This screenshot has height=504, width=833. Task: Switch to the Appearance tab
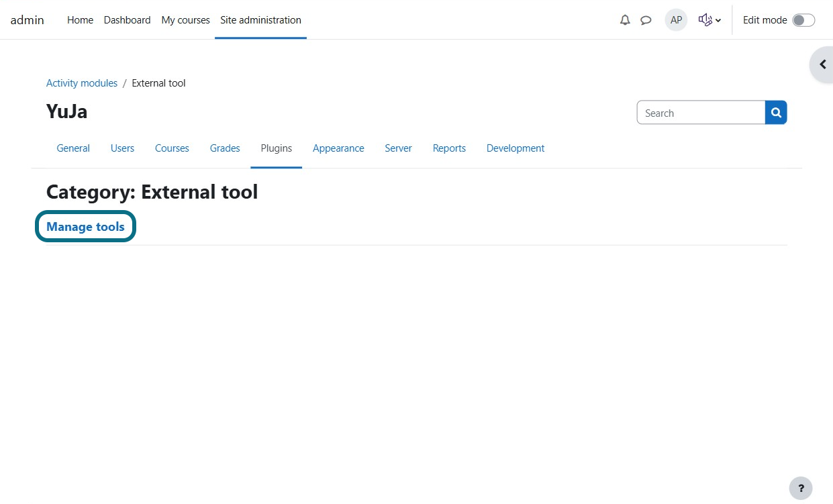(x=338, y=148)
